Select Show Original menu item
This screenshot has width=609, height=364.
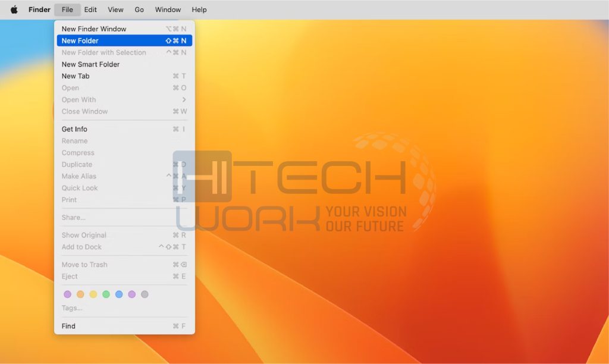click(x=124, y=235)
